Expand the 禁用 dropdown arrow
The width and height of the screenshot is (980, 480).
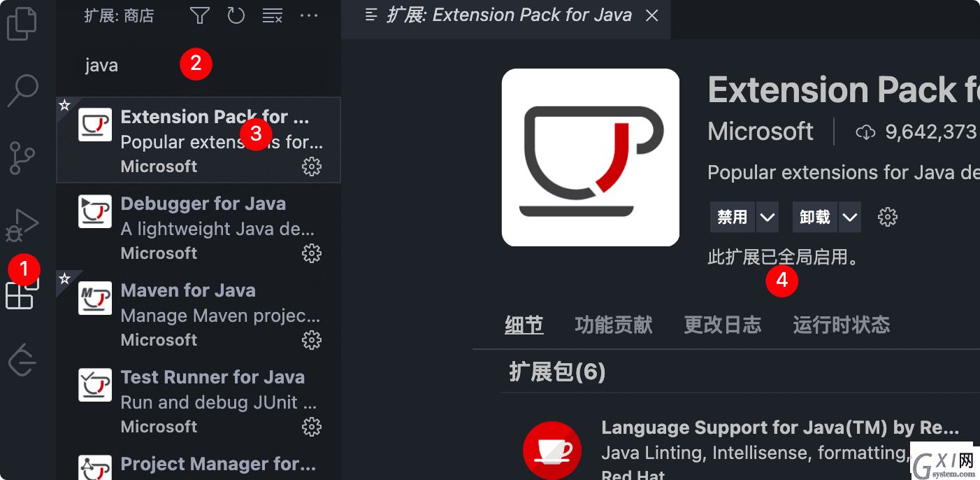click(x=768, y=217)
